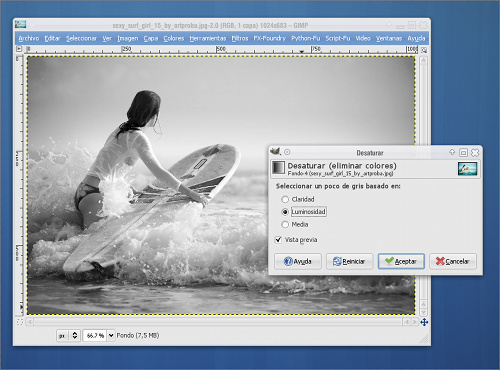Open the Colores menu
Viewport: 500px width, 370px height.
pos(174,38)
